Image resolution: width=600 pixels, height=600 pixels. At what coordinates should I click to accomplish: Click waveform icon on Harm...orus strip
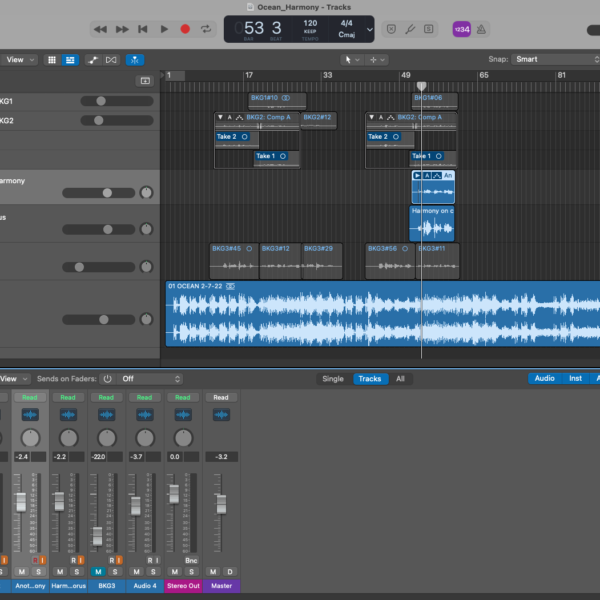tap(68, 415)
